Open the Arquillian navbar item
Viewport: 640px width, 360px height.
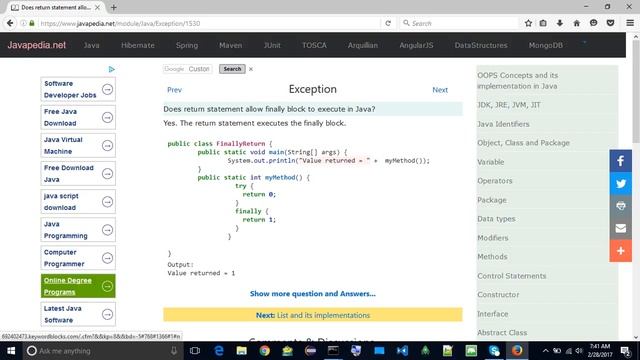pos(363,45)
